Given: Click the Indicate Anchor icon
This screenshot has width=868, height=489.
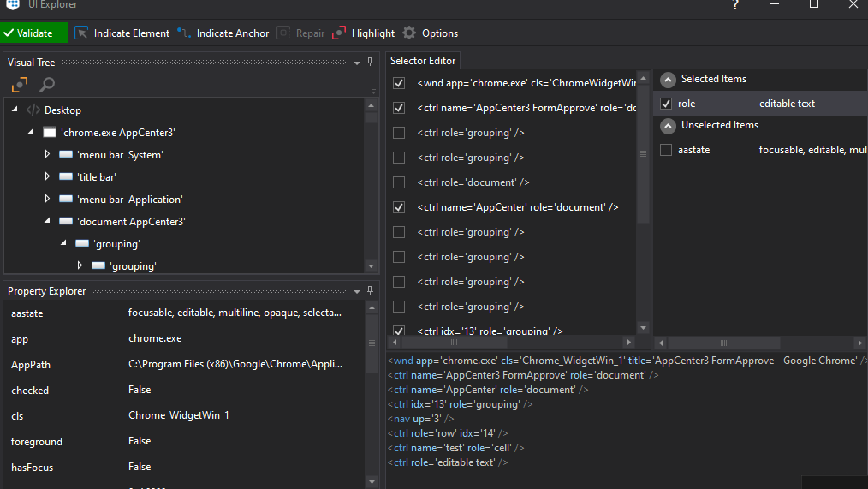Looking at the screenshot, I should [184, 33].
